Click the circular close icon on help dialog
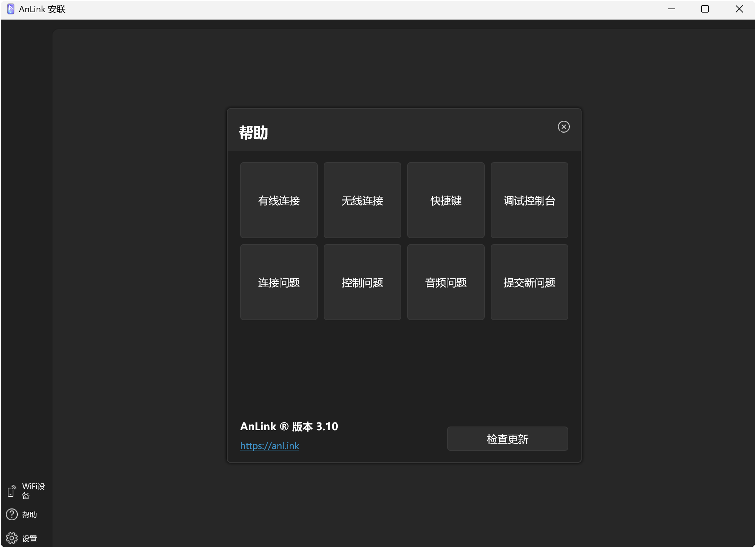 (563, 127)
